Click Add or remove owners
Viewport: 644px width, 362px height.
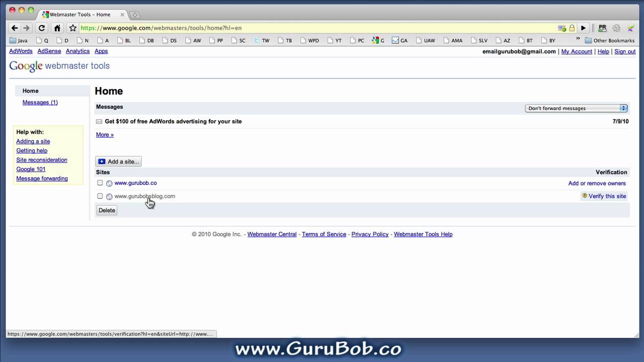tap(597, 184)
